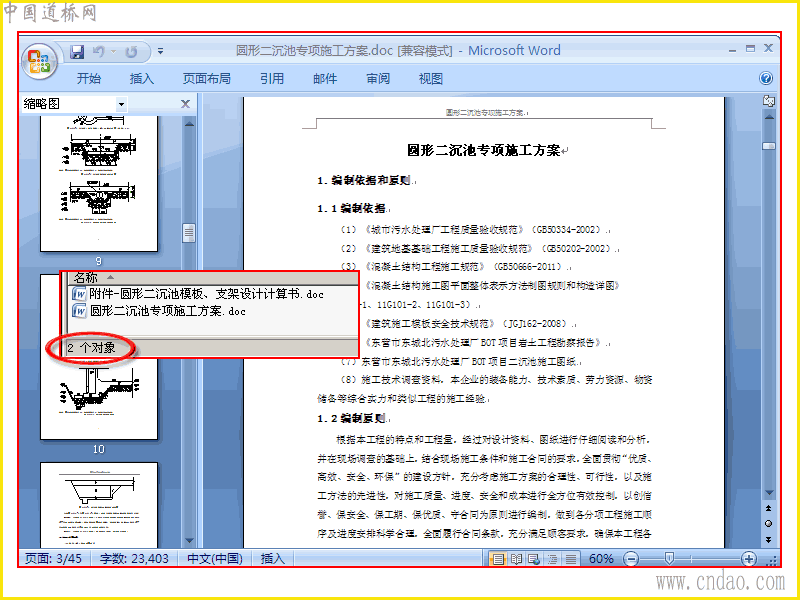Open the round Office Button menu

39,61
